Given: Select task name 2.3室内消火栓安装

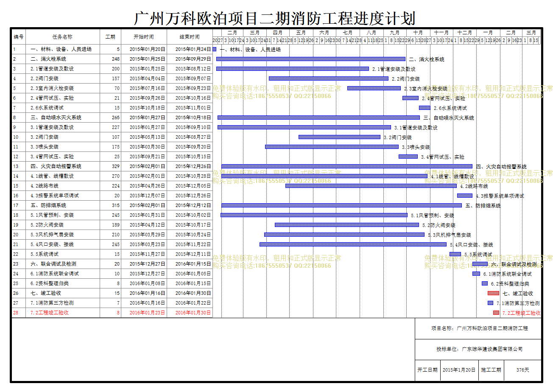Looking at the screenshot, I should [52, 88].
